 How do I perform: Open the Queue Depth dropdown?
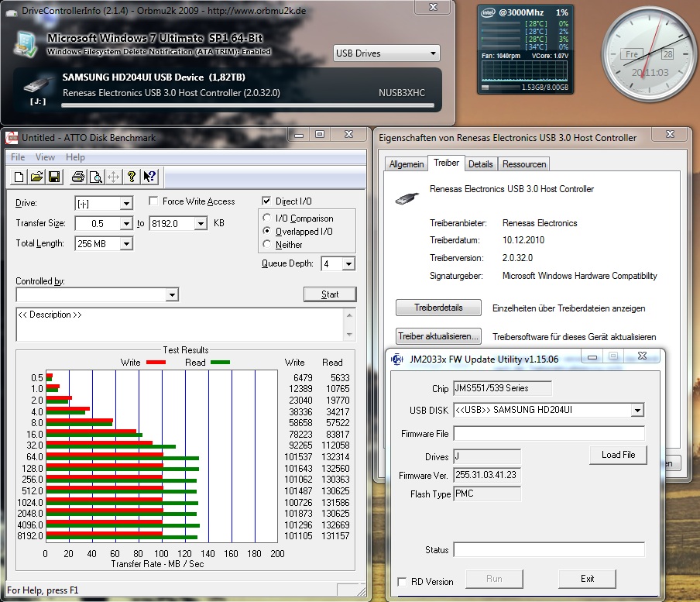point(348,264)
